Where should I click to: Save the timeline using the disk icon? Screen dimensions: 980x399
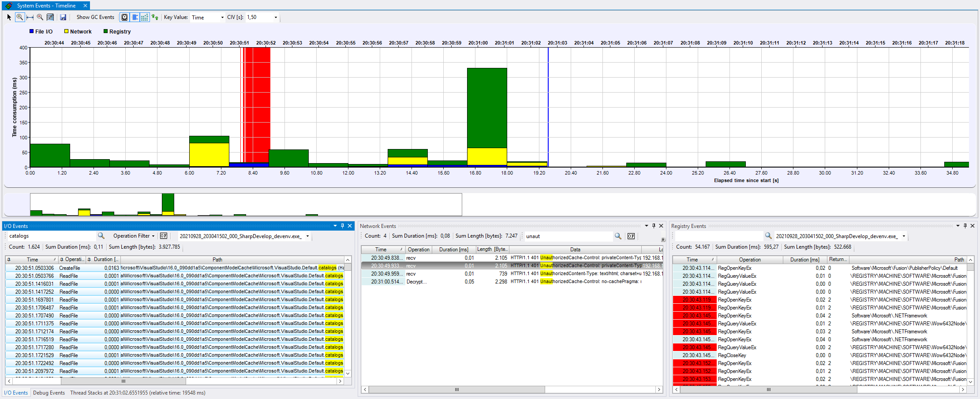(63, 17)
